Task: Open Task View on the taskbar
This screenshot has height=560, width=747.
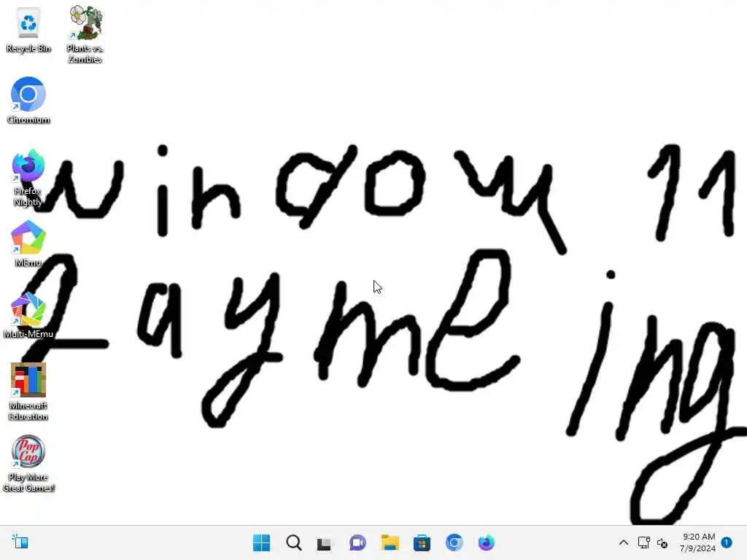Action: [325, 542]
